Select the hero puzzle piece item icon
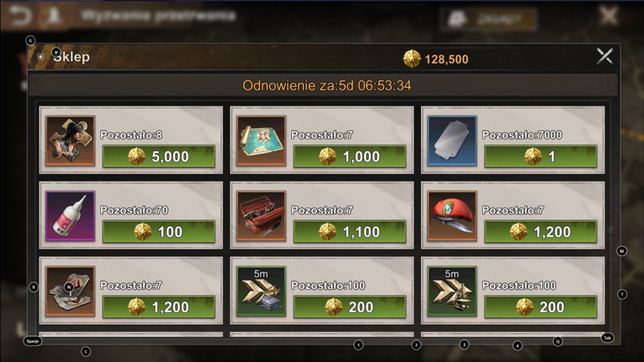The width and height of the screenshot is (644, 362). point(70,141)
